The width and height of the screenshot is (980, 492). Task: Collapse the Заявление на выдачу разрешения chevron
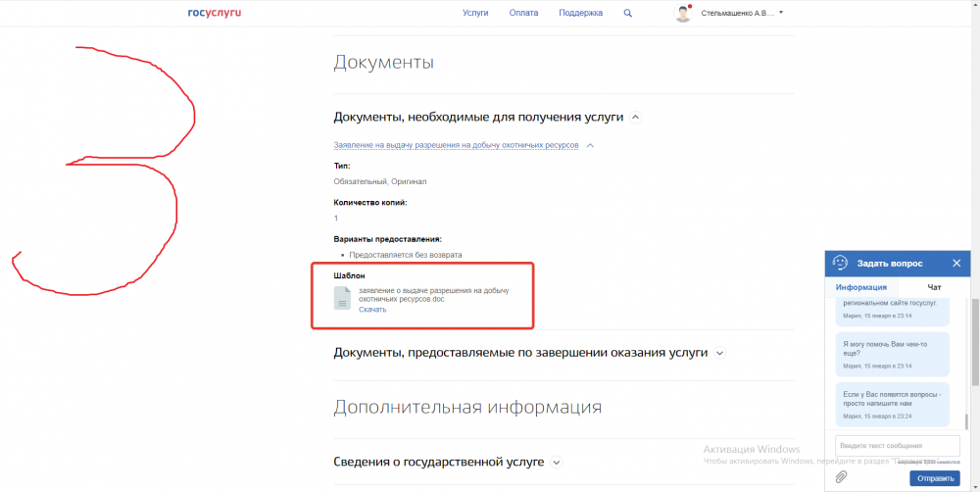point(590,145)
